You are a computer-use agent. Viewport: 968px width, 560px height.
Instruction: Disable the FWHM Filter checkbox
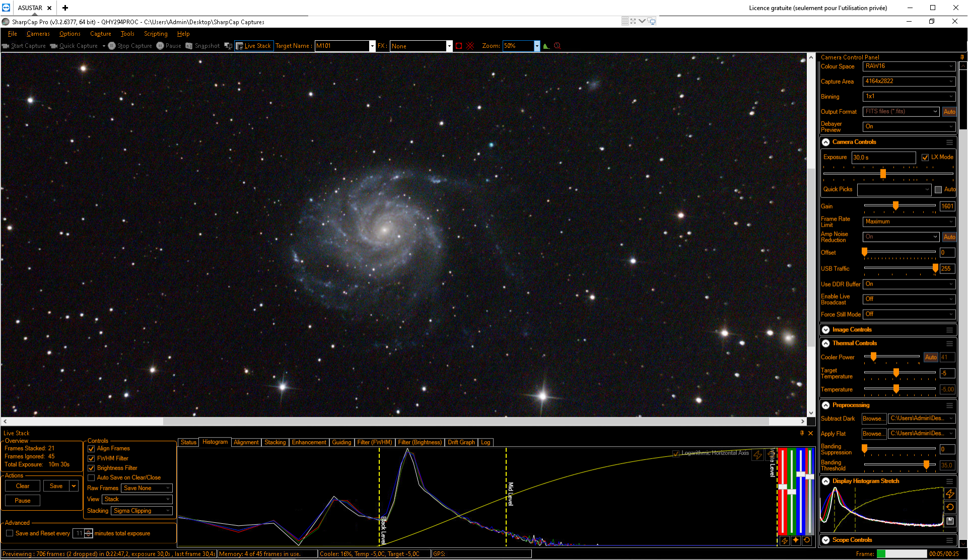tap(91, 458)
